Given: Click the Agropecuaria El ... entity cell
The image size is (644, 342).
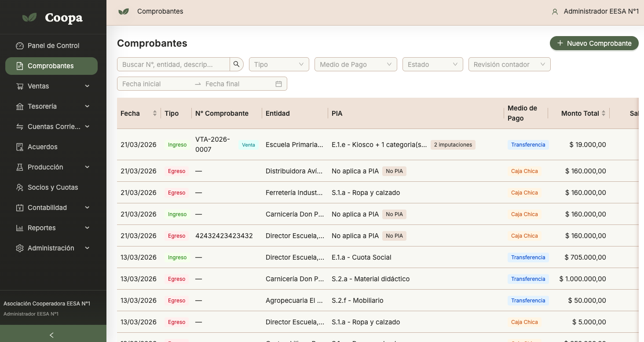Looking at the screenshot, I should (295, 301).
